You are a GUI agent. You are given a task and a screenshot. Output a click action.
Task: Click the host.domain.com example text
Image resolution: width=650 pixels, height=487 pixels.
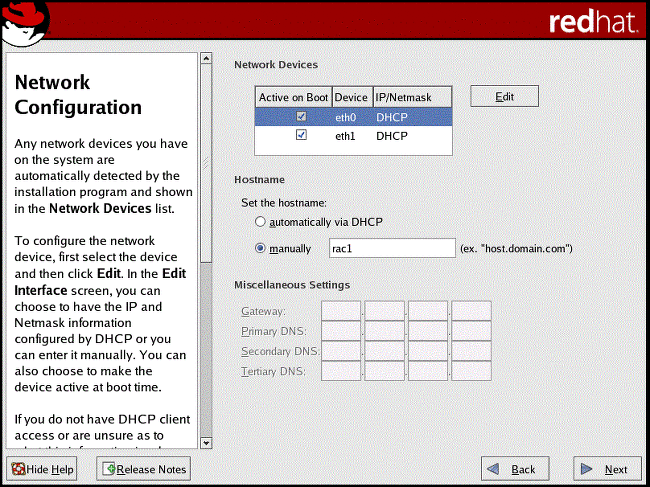pyautogui.click(x=516, y=248)
